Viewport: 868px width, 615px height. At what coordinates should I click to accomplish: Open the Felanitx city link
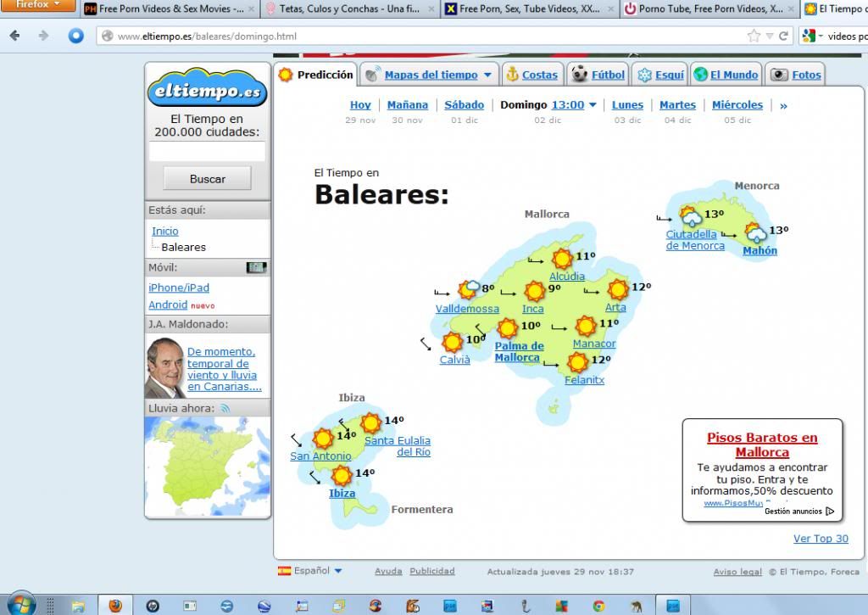pos(584,380)
